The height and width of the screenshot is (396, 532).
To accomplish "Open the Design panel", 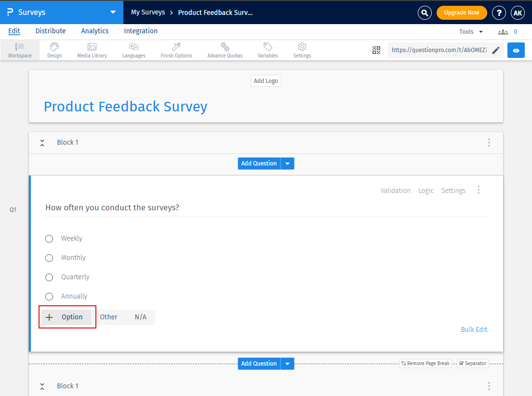I will [54, 50].
